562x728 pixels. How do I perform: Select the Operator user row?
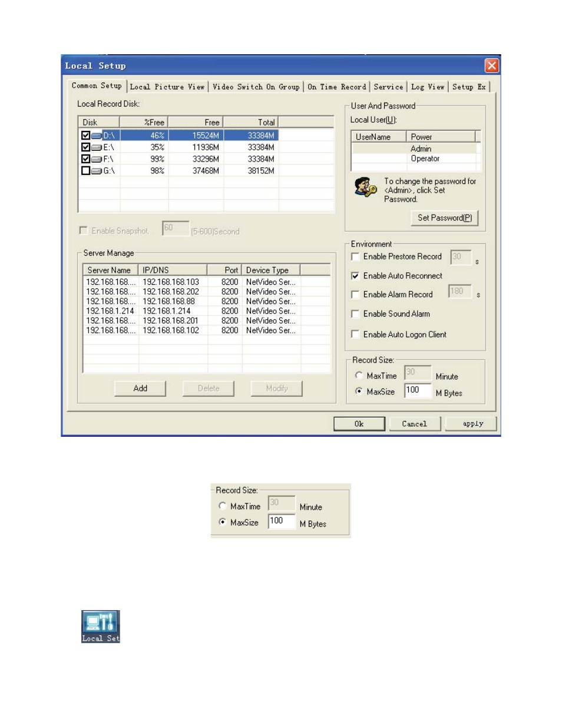pos(416,159)
